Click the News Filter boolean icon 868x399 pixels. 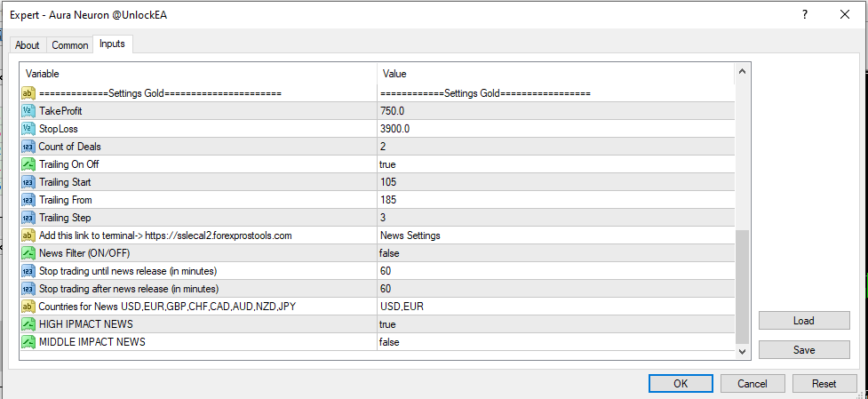(28, 253)
